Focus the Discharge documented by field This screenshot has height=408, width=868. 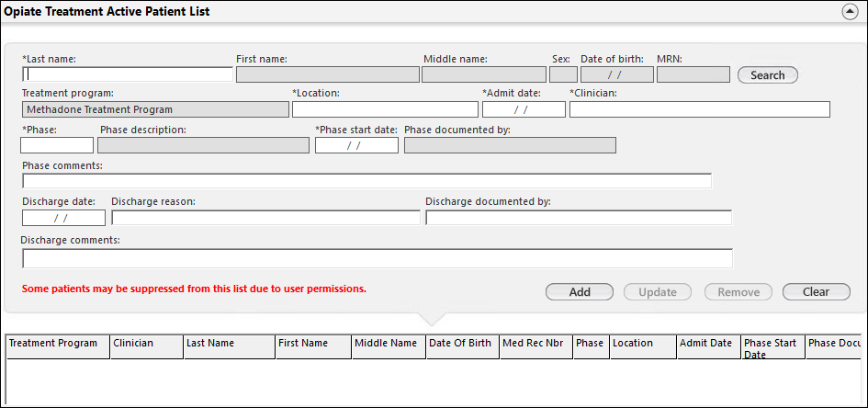pyautogui.click(x=579, y=218)
